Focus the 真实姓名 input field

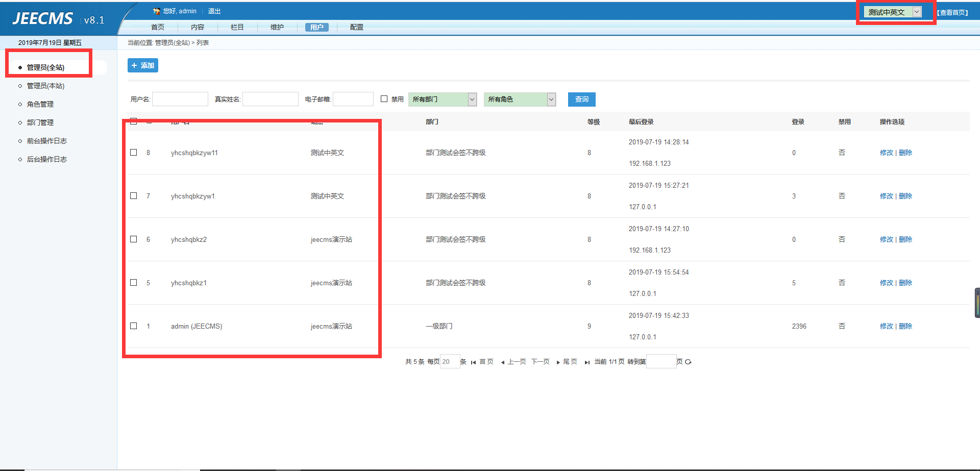tap(271, 99)
